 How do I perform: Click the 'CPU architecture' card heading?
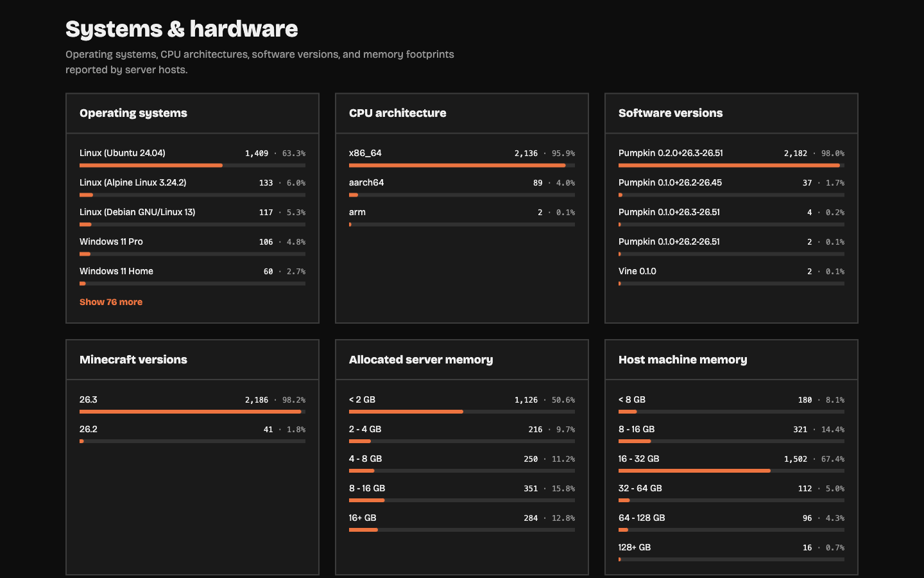pyautogui.click(x=398, y=113)
